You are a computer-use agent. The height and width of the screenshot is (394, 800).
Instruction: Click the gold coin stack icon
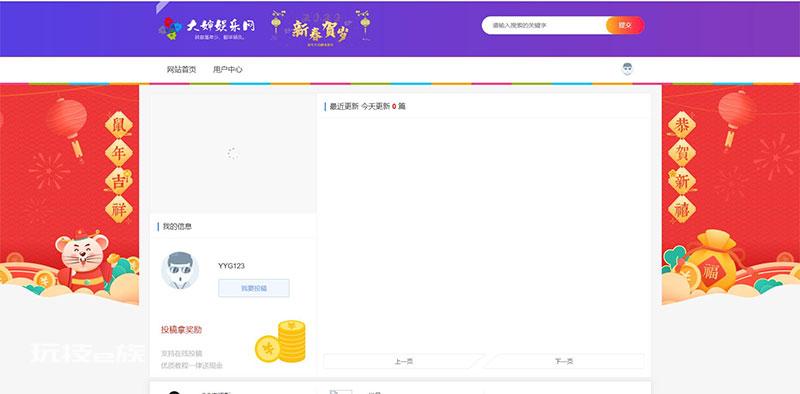(x=281, y=341)
